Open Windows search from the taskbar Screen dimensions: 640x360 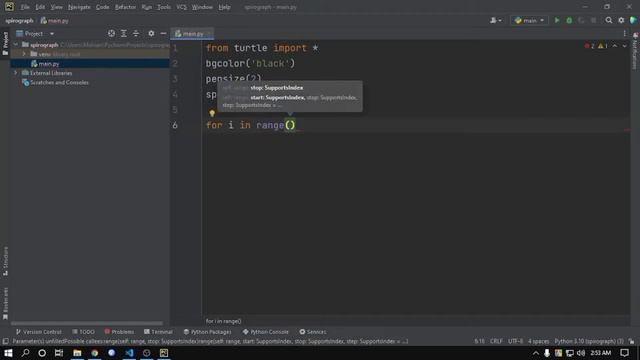(25, 353)
